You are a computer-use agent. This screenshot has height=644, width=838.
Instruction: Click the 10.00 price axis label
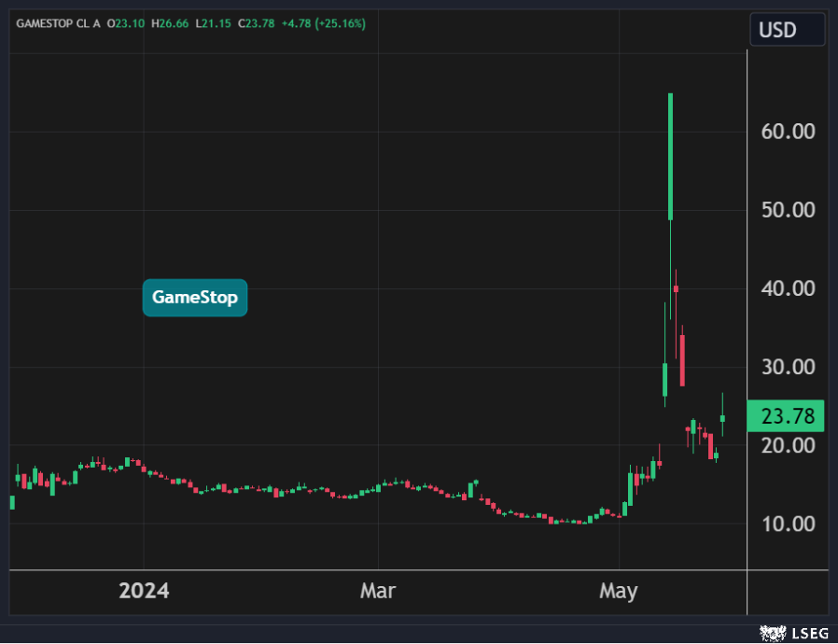788,524
